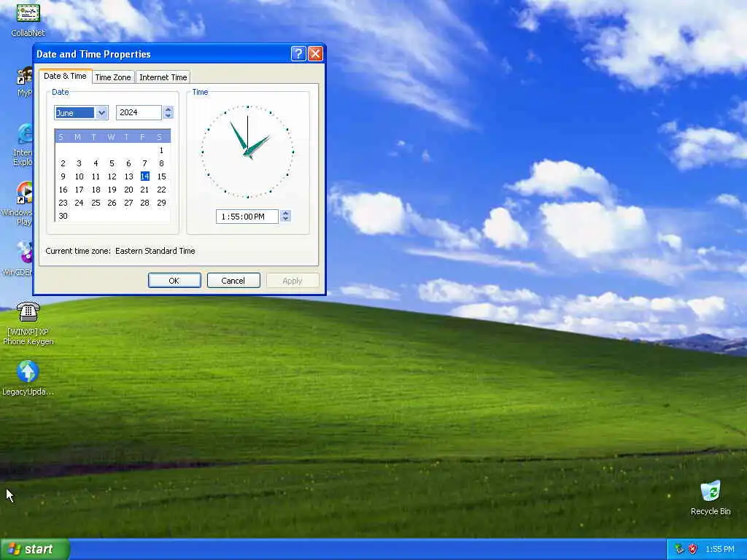Open the Start menu

pos(35,549)
